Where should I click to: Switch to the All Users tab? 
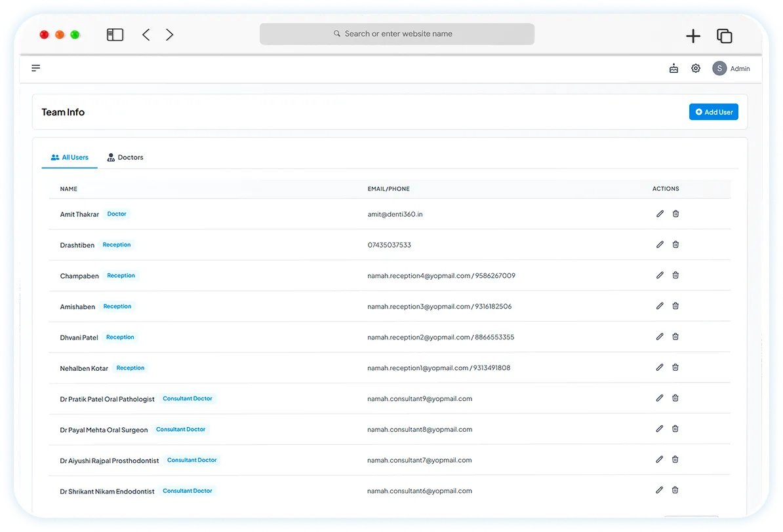point(70,157)
